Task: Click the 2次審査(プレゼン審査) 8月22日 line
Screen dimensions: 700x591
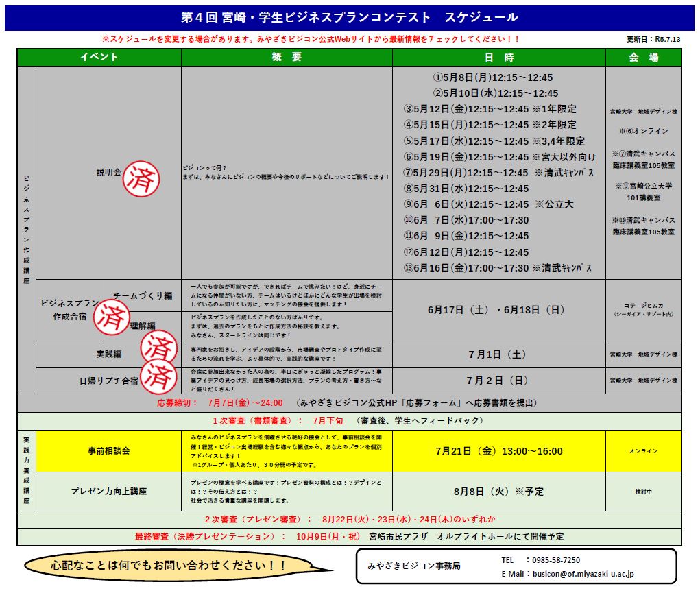Action: click(x=350, y=520)
